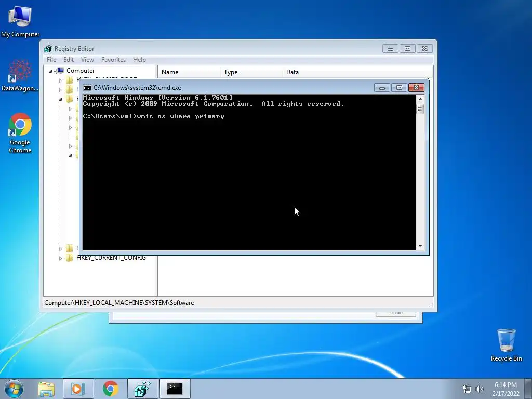Close the cmd.exe window with red X
532x399 pixels.
416,88
